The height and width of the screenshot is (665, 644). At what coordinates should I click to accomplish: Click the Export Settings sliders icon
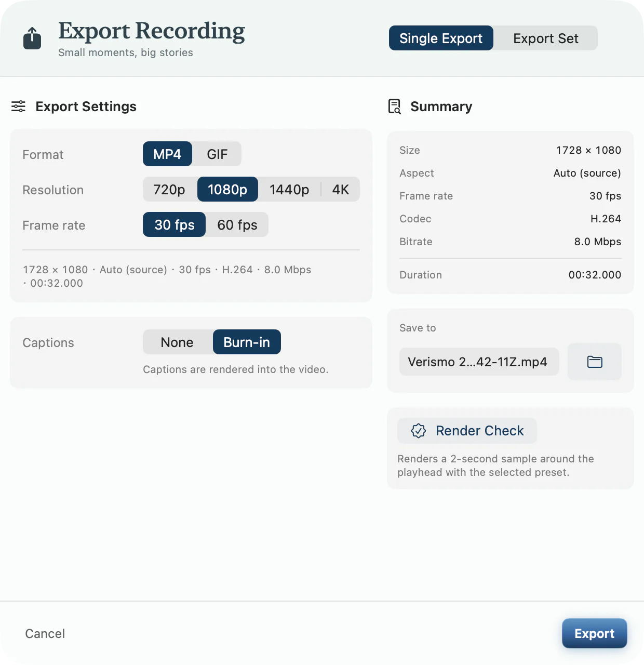click(18, 107)
